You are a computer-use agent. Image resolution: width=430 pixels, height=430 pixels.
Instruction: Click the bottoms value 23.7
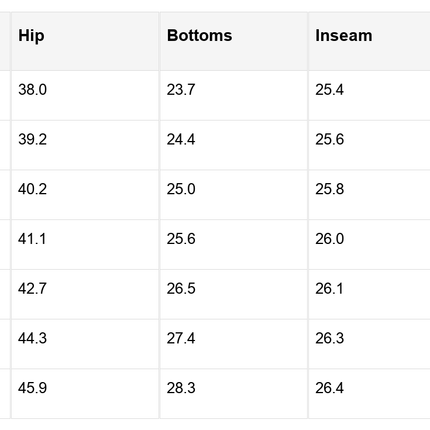[x=181, y=90]
